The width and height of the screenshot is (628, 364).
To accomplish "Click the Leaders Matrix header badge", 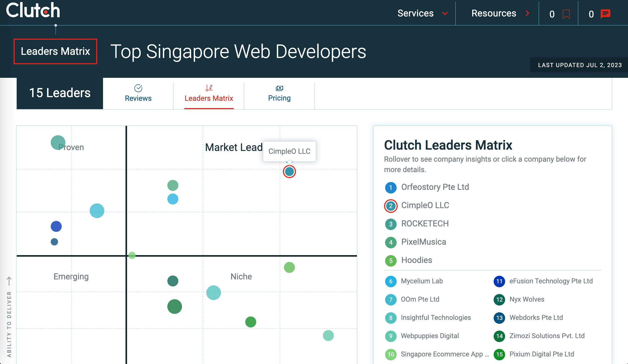I will click(55, 51).
